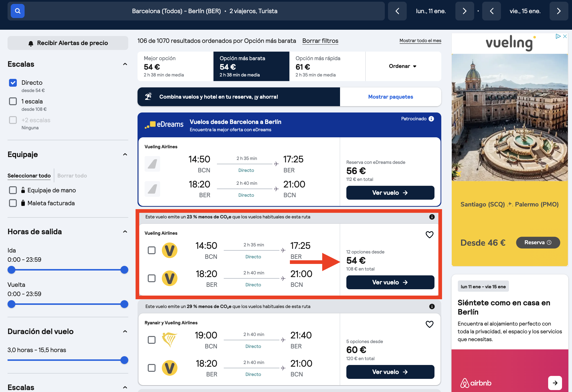Save the 60 € Ryanair y Vueling flight with heart
The height and width of the screenshot is (392, 572).
tap(430, 324)
